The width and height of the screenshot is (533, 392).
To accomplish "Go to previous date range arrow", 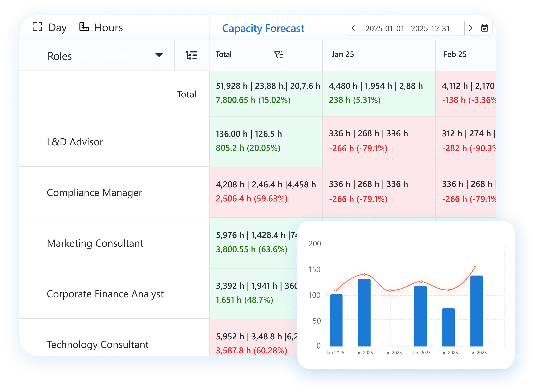I will point(353,28).
